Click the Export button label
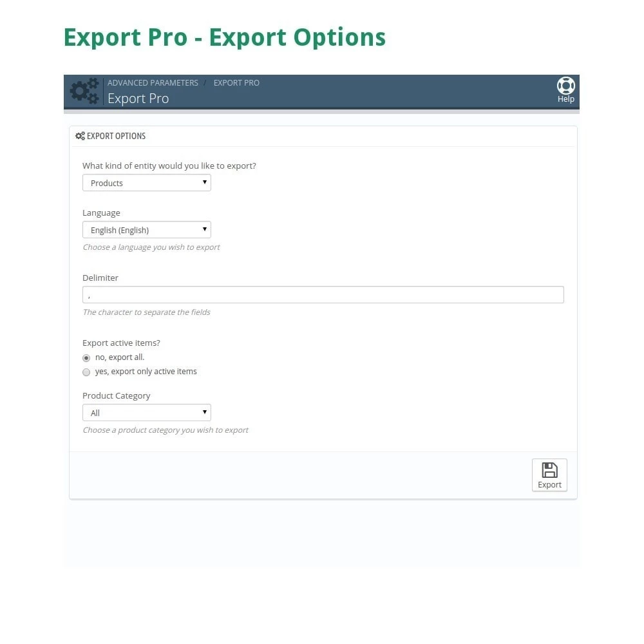The image size is (644, 644). coord(549,485)
